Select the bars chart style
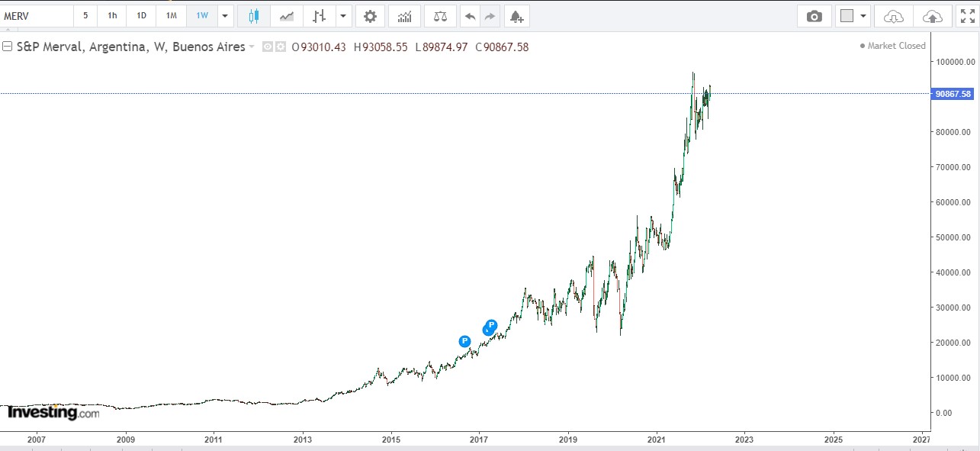This screenshot has width=980, height=451. point(320,15)
